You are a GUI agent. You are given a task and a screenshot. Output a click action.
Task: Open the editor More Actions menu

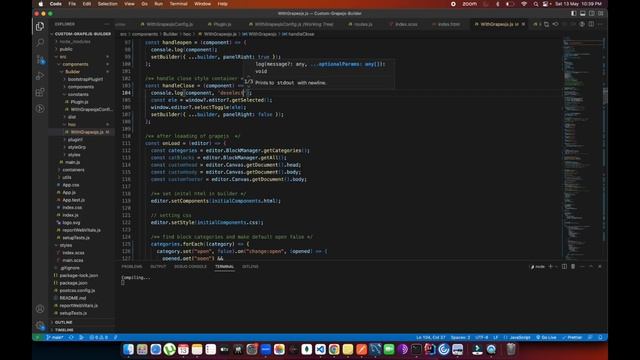coord(600,24)
